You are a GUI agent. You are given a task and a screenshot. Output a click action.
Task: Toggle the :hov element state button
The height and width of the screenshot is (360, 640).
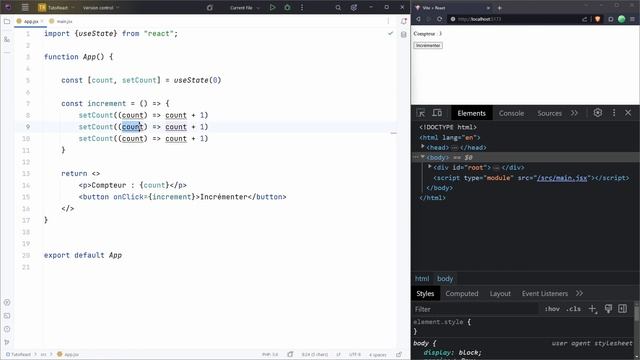[x=552, y=309]
